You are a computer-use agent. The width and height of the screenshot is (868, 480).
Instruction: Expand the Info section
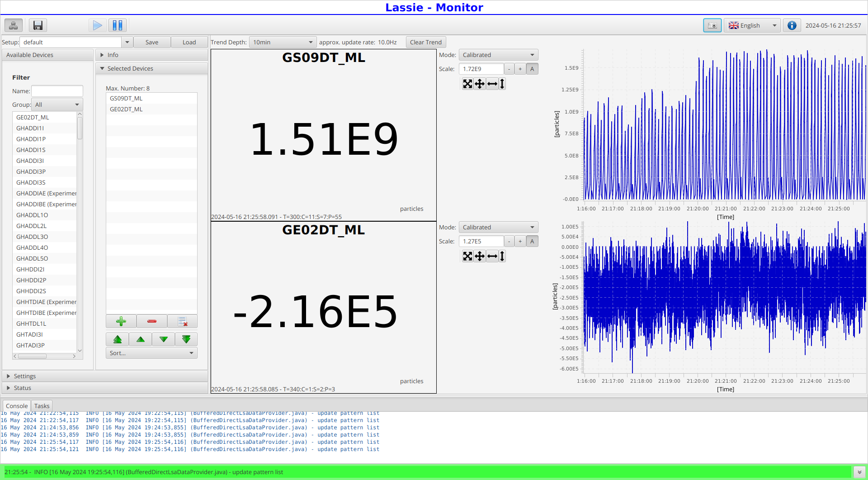151,55
